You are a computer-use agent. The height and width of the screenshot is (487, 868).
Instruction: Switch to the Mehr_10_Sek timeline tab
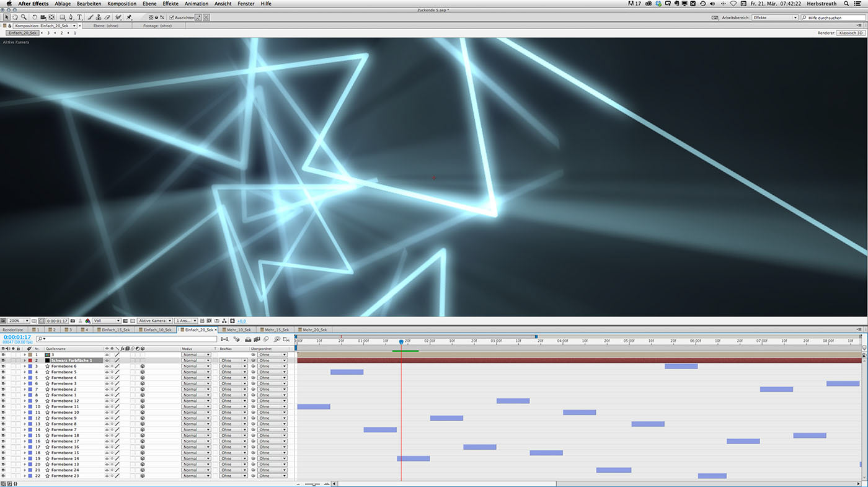pyautogui.click(x=237, y=329)
